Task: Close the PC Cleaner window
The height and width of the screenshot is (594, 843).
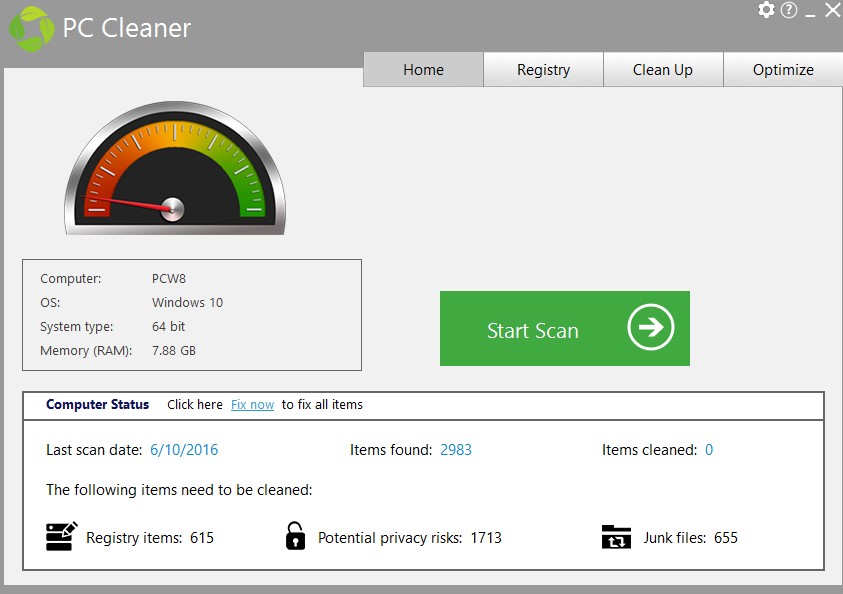Action: pyautogui.click(x=833, y=10)
